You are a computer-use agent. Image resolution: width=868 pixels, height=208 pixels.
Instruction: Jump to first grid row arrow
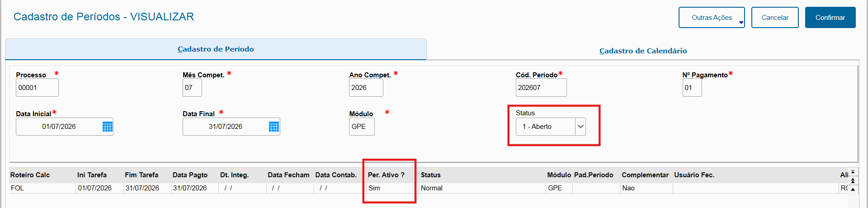pos(853,172)
